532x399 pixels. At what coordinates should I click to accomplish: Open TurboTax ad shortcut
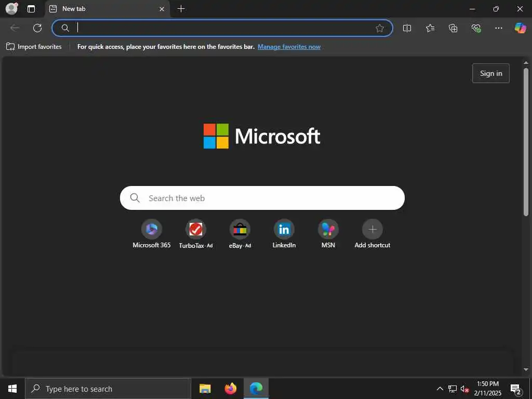coord(196,234)
